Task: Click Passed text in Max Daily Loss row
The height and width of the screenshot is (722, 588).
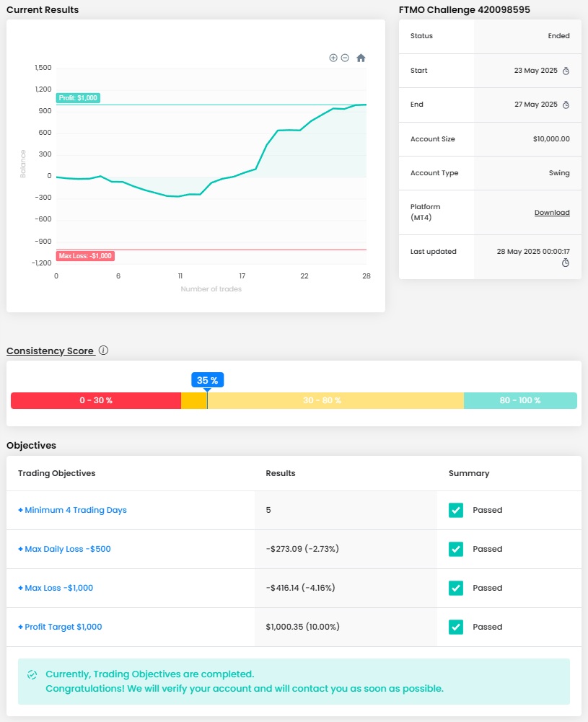Action: click(x=487, y=549)
